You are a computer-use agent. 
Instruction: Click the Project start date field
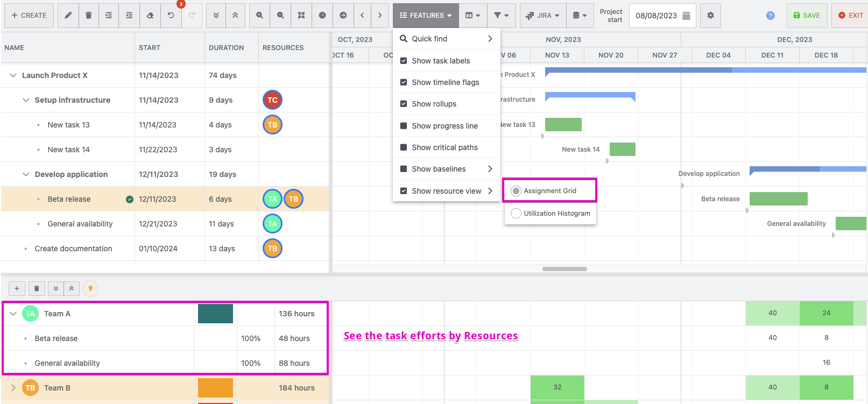tap(657, 16)
